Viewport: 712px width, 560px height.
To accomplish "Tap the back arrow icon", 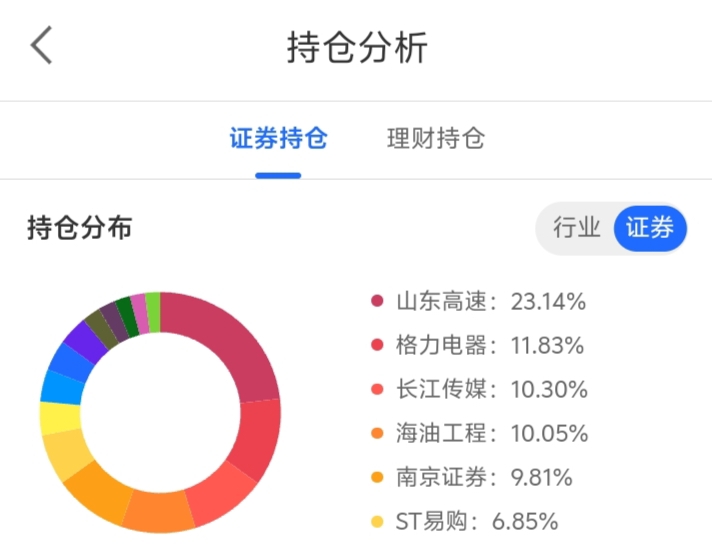I will [41, 46].
